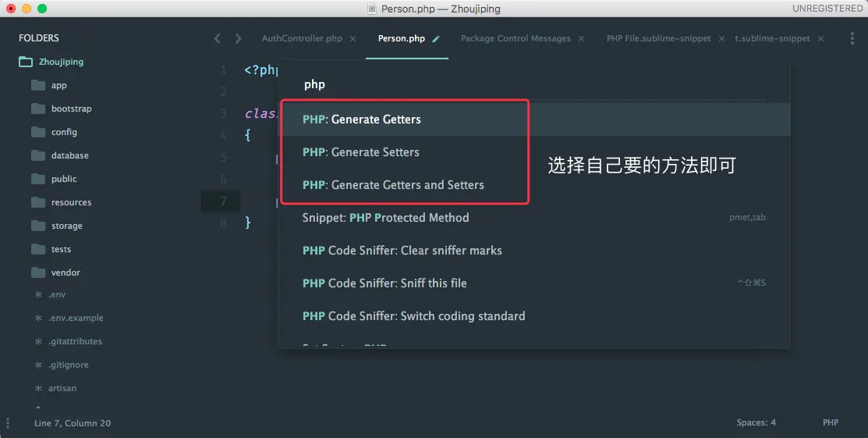Viewport: 868px width, 438px height.
Task: Switch to the AuthController.php tab
Action: (x=302, y=38)
